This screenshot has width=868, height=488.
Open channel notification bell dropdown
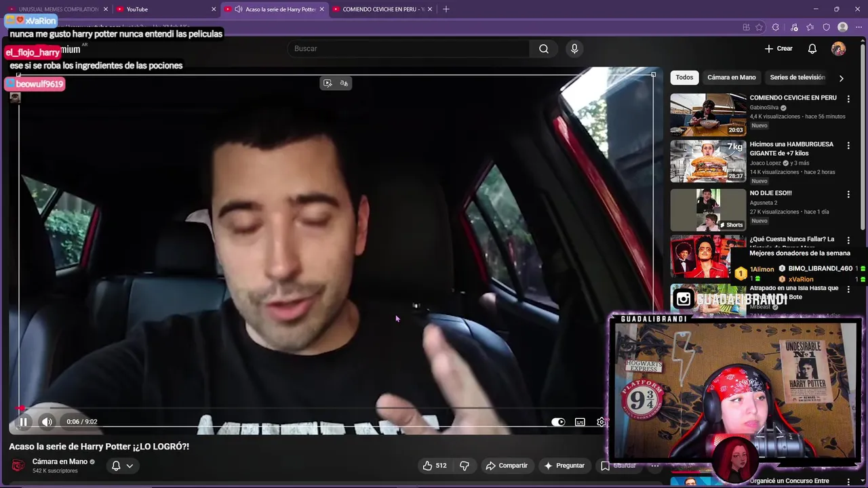(x=122, y=466)
